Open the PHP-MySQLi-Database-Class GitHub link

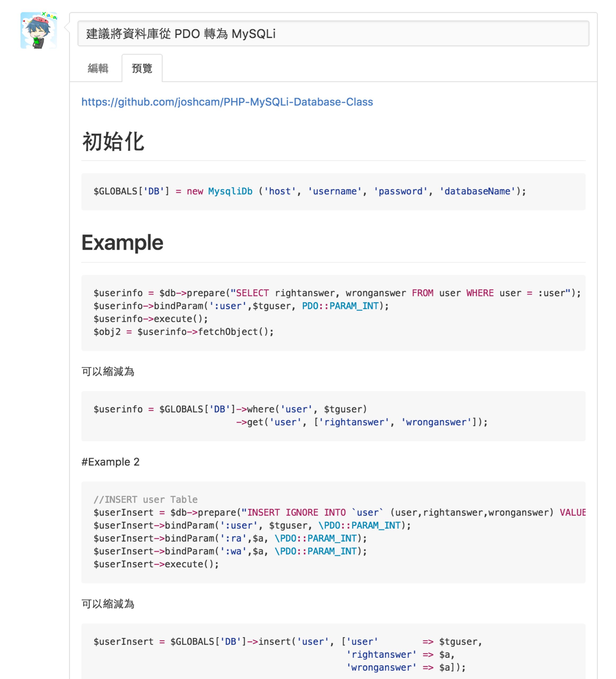tap(227, 102)
